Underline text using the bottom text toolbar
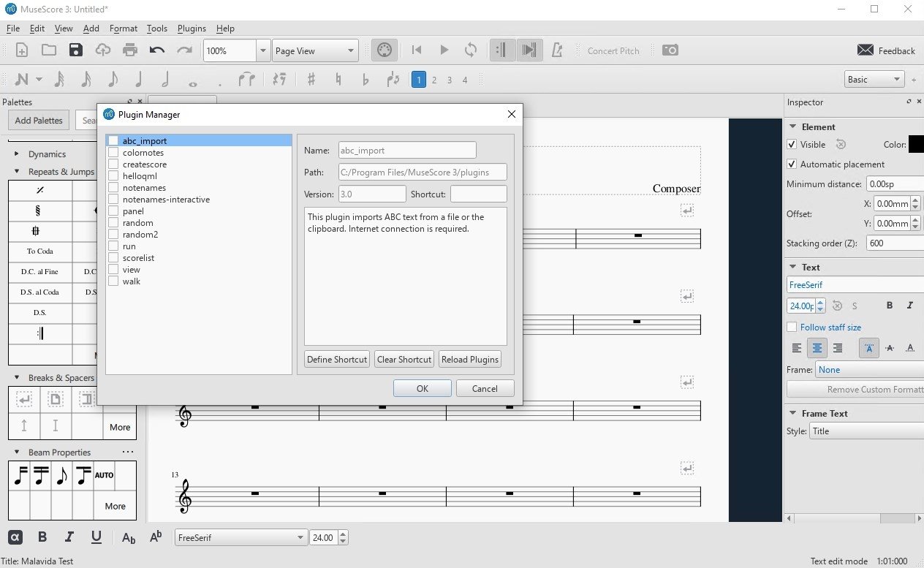 [96, 537]
